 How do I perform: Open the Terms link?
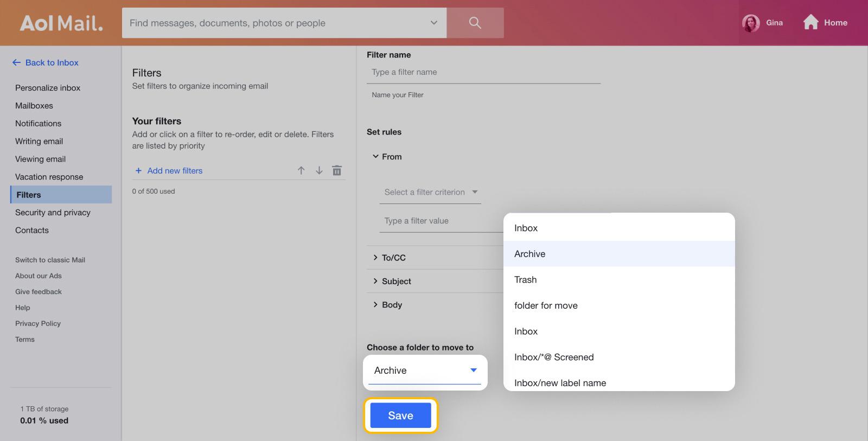click(x=25, y=339)
